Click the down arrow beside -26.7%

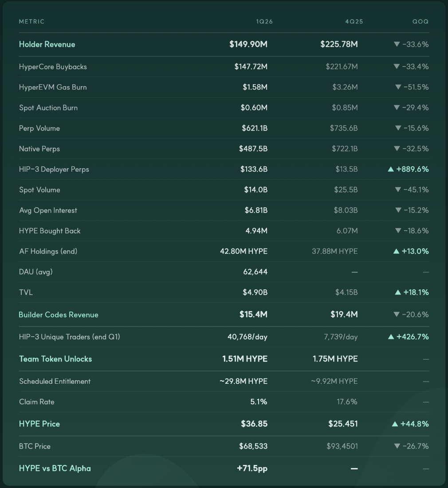tap(397, 446)
